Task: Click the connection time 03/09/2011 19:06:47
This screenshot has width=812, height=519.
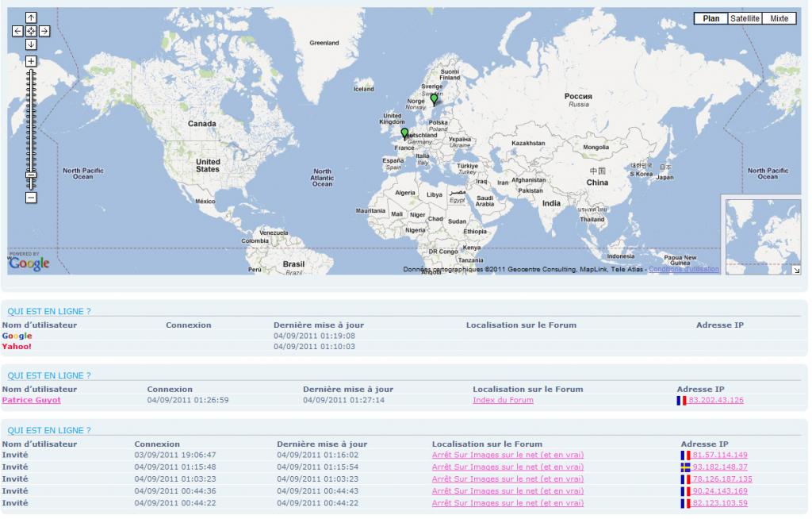Action: (175, 456)
